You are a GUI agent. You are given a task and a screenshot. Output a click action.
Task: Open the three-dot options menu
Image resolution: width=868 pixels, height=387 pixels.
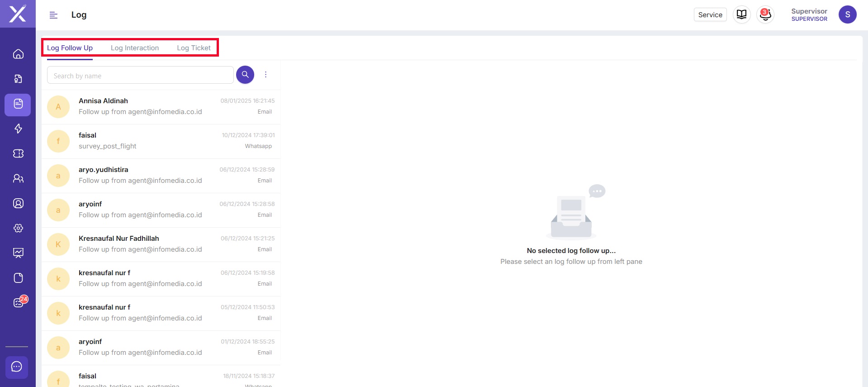pyautogui.click(x=266, y=75)
